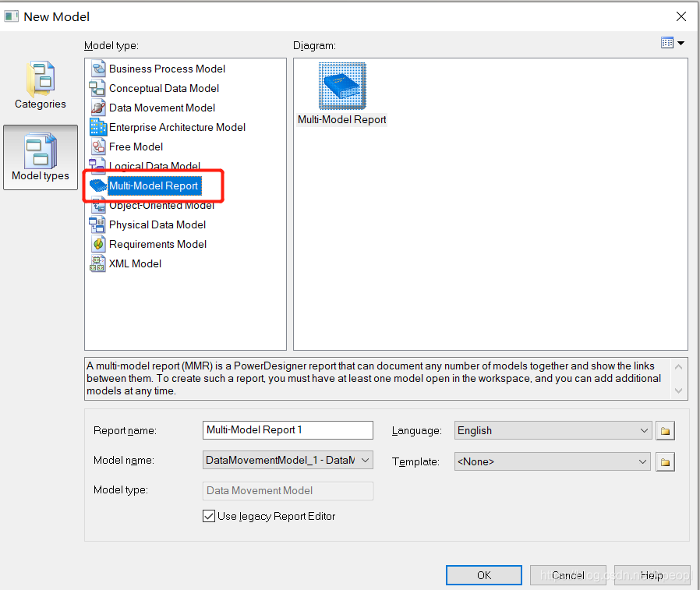Click the OK button

[x=484, y=575]
